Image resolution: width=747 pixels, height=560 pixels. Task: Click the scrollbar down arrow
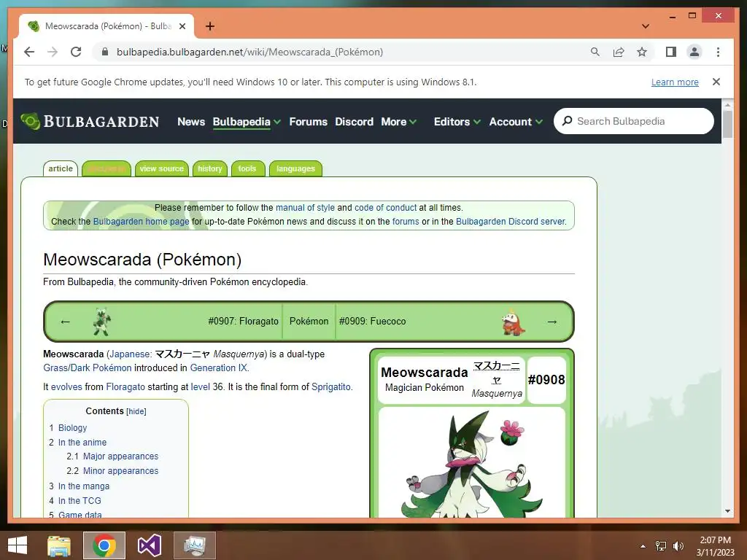727,511
